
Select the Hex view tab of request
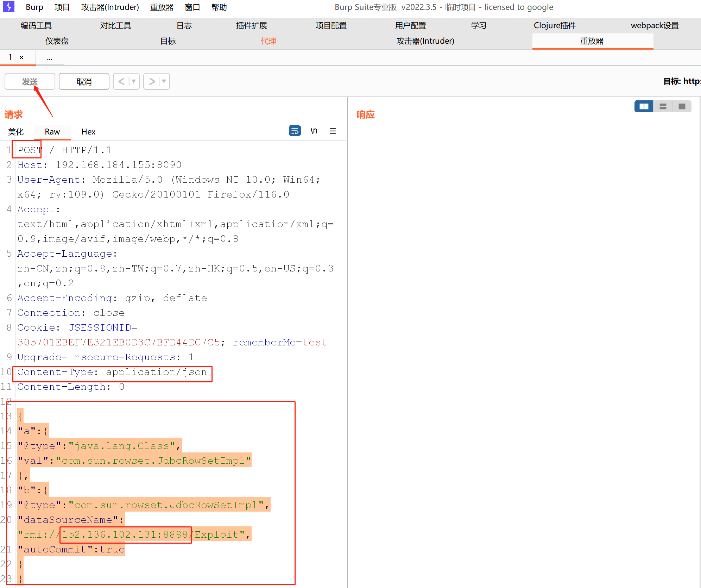pyautogui.click(x=88, y=132)
